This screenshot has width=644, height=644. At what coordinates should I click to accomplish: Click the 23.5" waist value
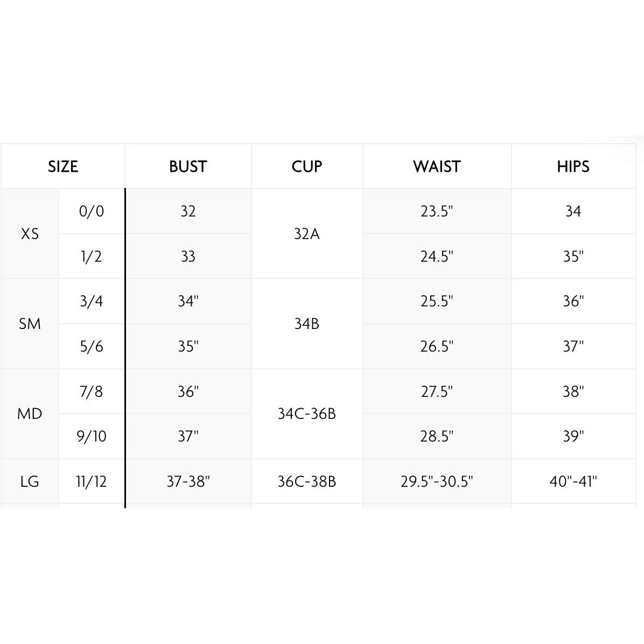(437, 211)
